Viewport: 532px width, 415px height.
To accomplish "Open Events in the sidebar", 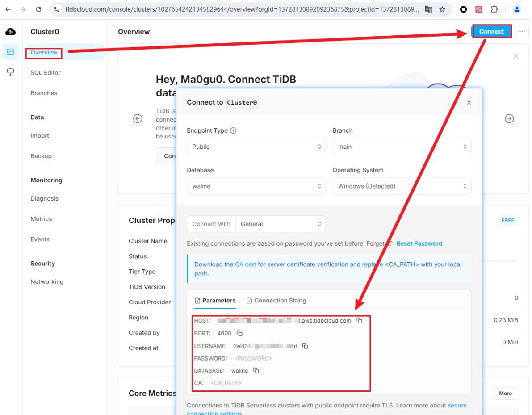I will (40, 239).
